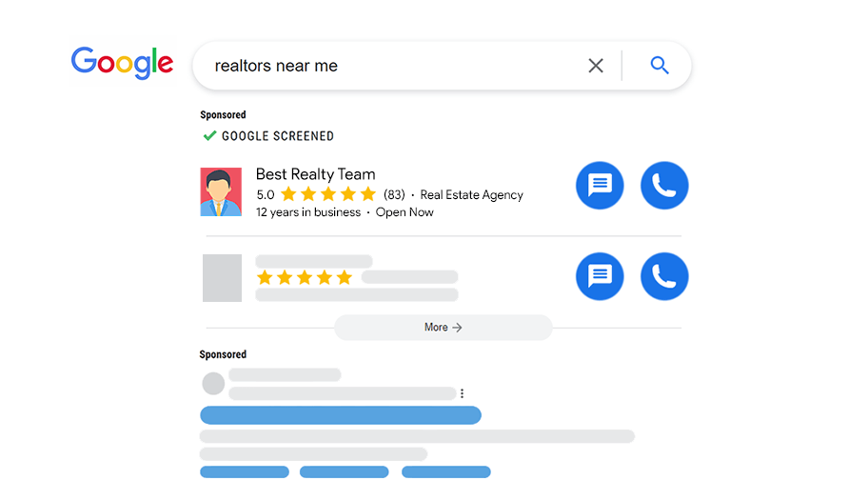Call Best Realty Team via phone icon
The height and width of the screenshot is (480, 868).
664,186
